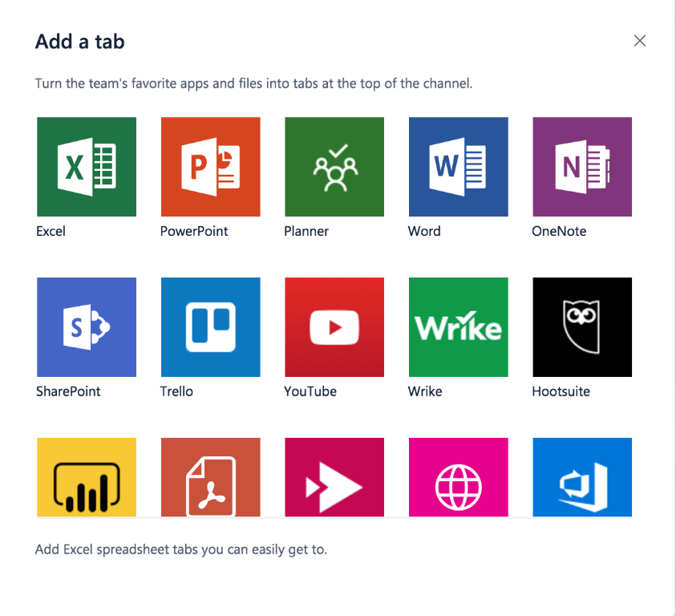Click the OneNote label text

tap(559, 231)
